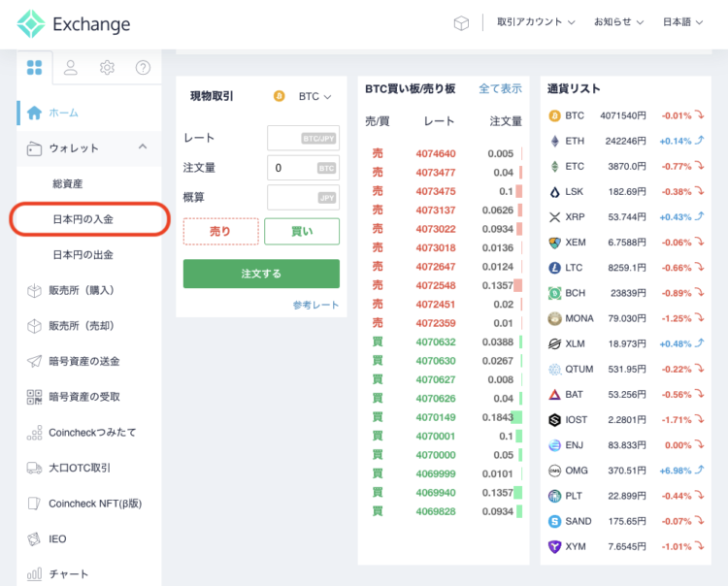Click the XRP coin icon
This screenshot has width=728, height=586.
(555, 217)
